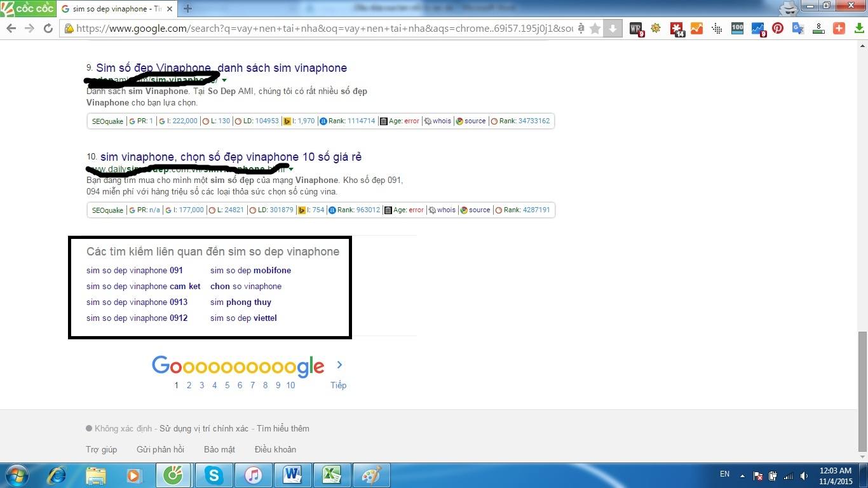Click the grey download arrow in the address bar
Viewport: 868px width, 488px height.
(x=613, y=29)
